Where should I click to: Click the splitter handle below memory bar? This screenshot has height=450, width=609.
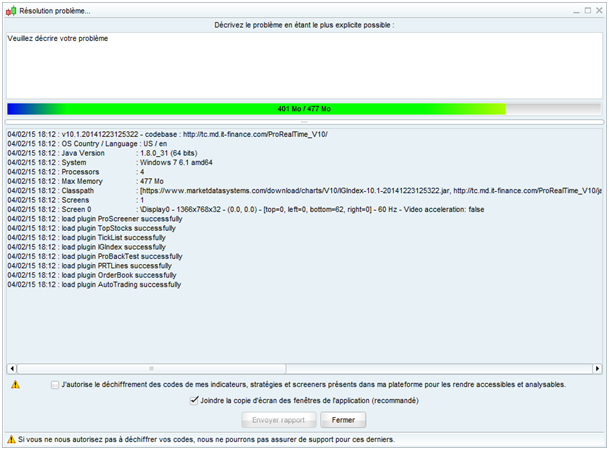(x=304, y=122)
